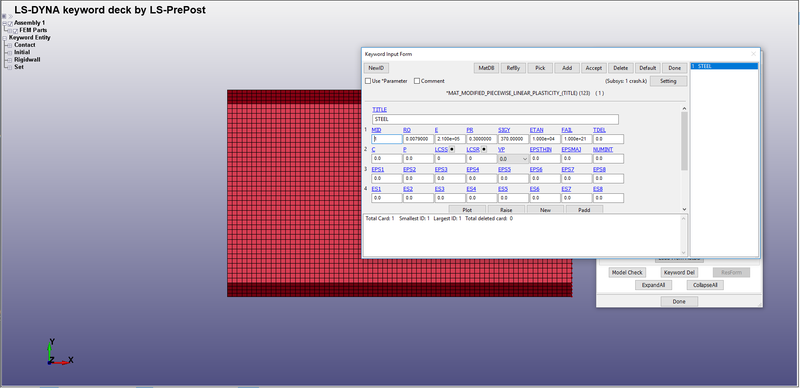
Task: Click Delete button in Keyword Input Form
Action: coord(620,68)
